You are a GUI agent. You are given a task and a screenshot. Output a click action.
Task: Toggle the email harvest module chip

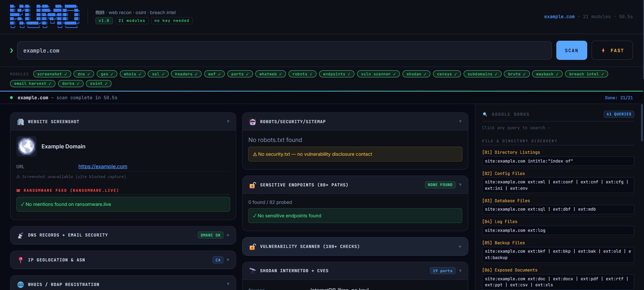click(x=33, y=83)
